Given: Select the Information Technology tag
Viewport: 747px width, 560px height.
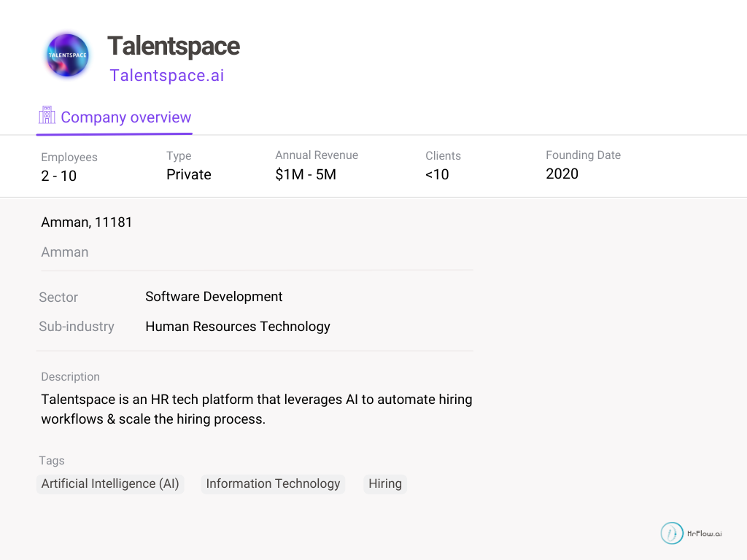Looking at the screenshot, I should point(273,484).
